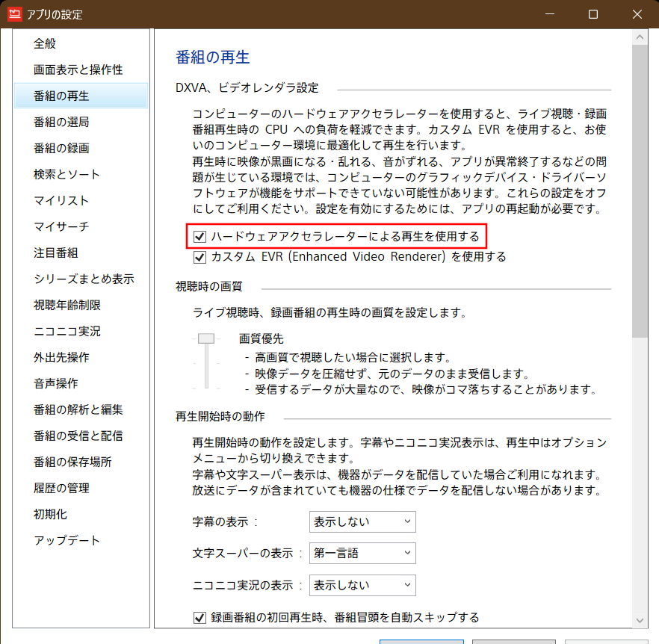Uncheck カスタム EVR を使用する checkbox

(x=199, y=257)
